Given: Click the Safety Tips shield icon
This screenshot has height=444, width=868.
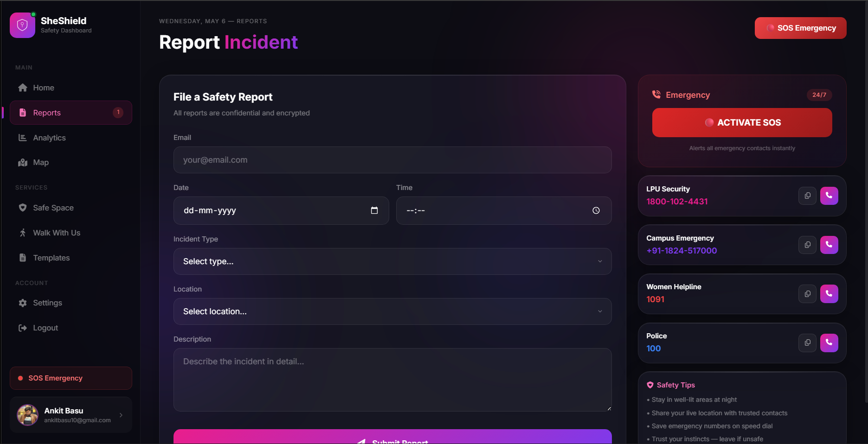Looking at the screenshot, I should click(x=650, y=385).
